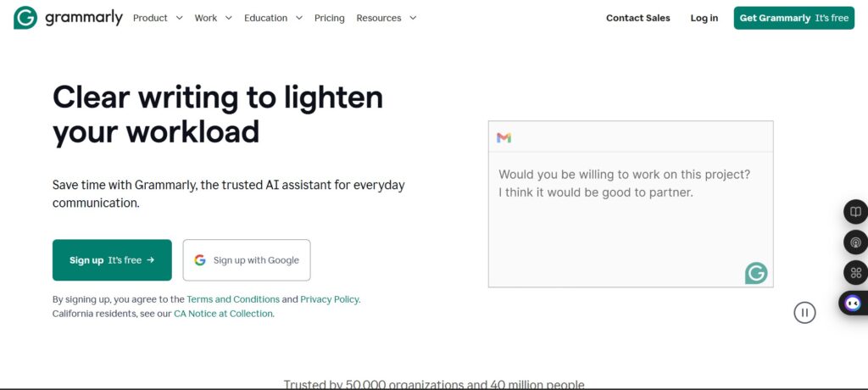Go to the Pricing page
This screenshot has width=868, height=390.
[330, 18]
